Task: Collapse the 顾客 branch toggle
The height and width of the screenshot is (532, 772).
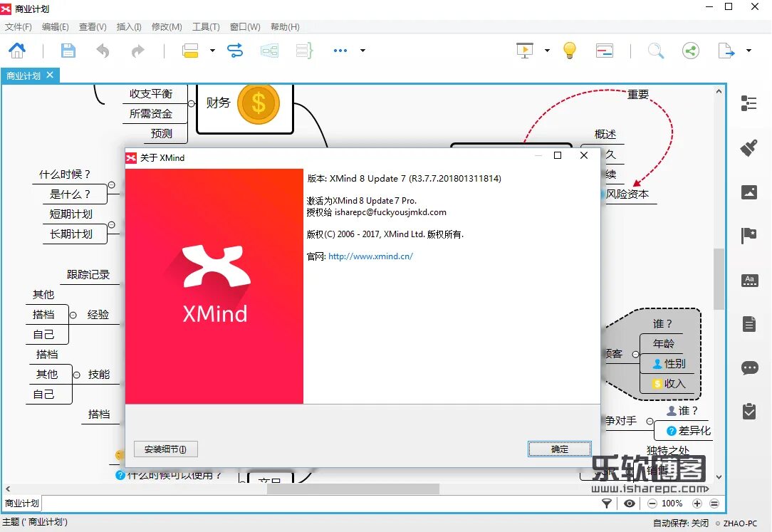Action: [636, 355]
